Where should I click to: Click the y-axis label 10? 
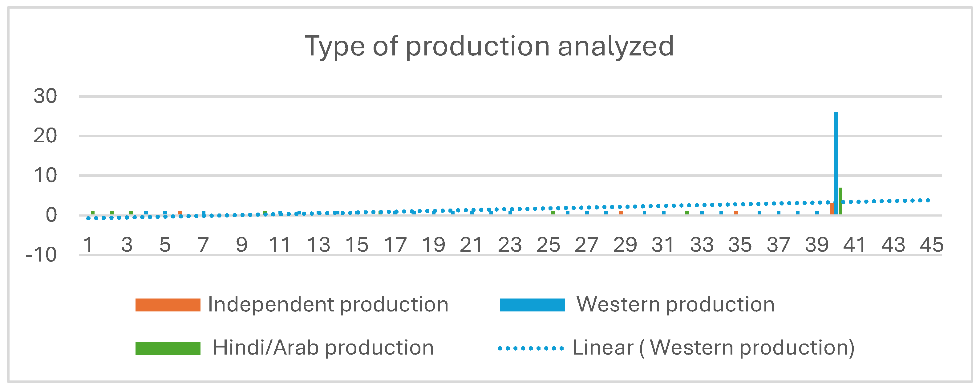pyautogui.click(x=45, y=175)
